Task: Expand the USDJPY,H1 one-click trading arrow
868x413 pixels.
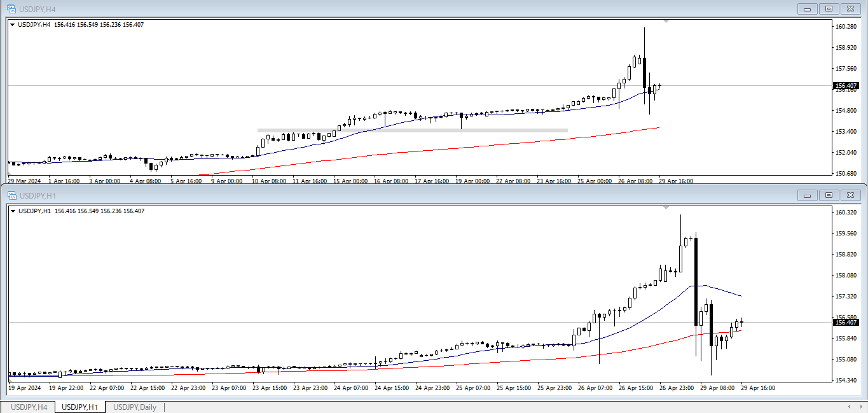Action: 12,211
